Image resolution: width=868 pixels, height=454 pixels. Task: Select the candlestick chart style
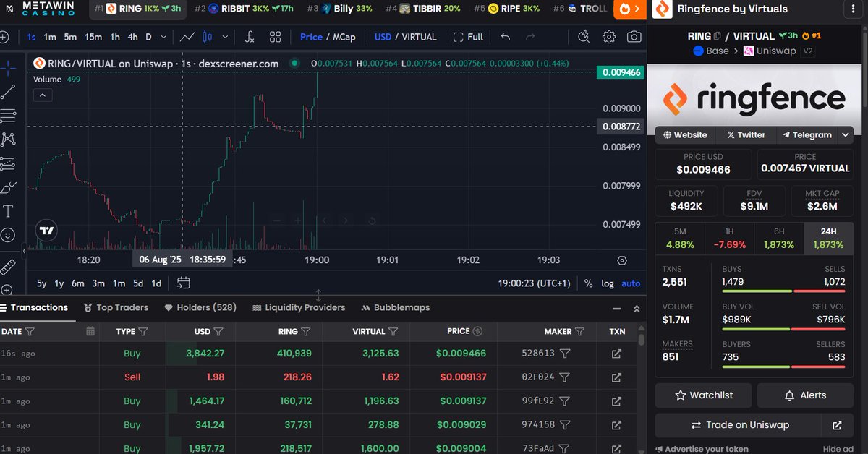tap(208, 37)
